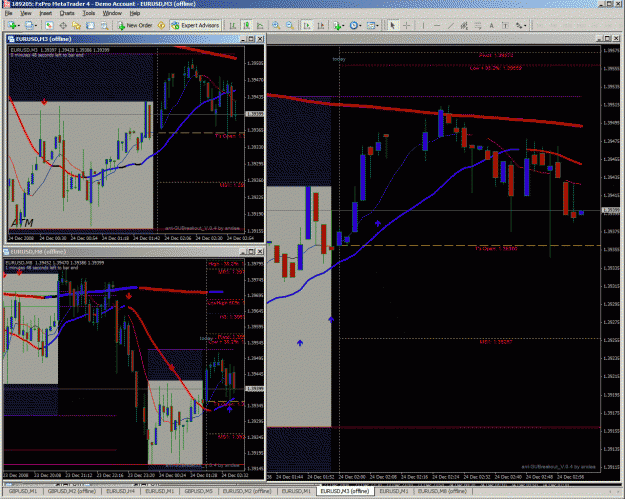625x499 pixels.
Task: Expand the Indicators list dropdown
Action: click(x=343, y=26)
